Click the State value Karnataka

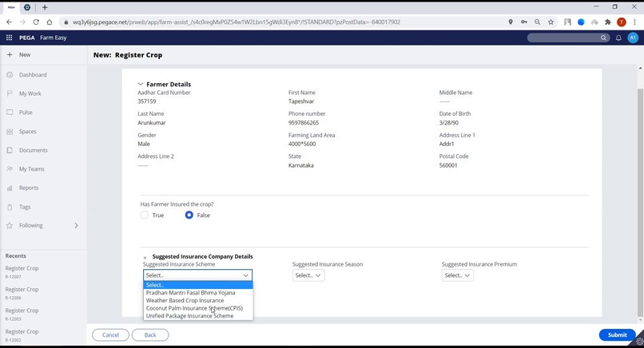pos(301,165)
